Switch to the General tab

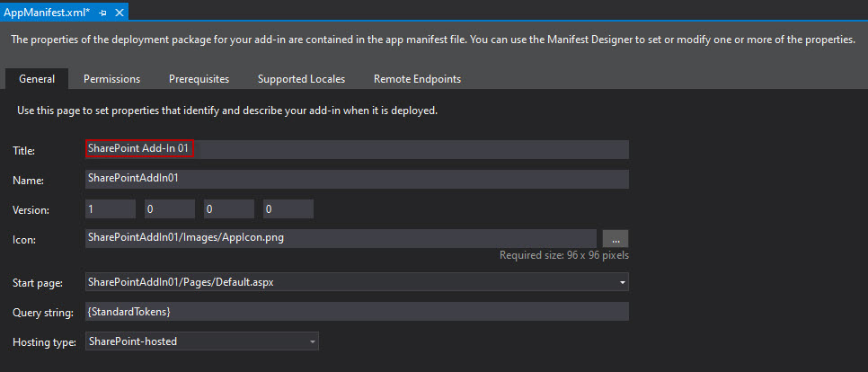click(x=37, y=79)
